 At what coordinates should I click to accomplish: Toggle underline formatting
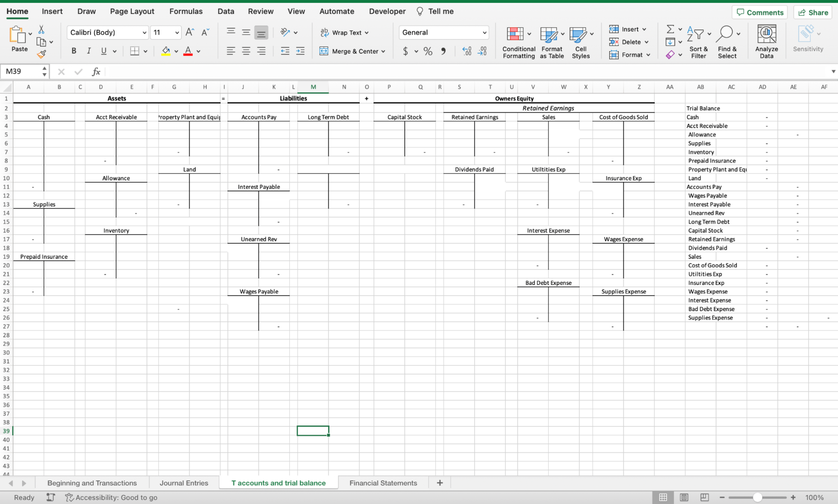click(104, 51)
